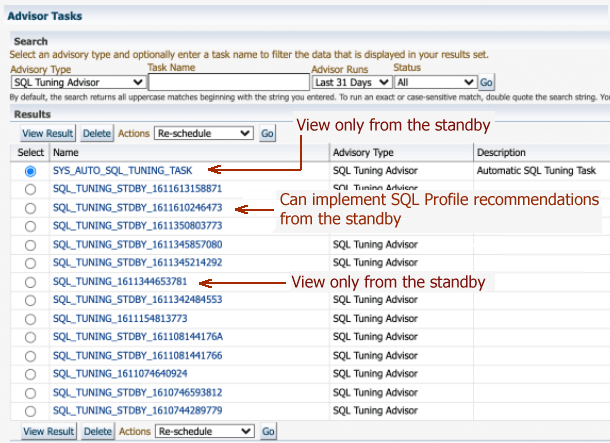Select radio for SQL_TUNING_STDBY_1610744289779
This screenshot has width=610, height=443.
click(x=30, y=411)
